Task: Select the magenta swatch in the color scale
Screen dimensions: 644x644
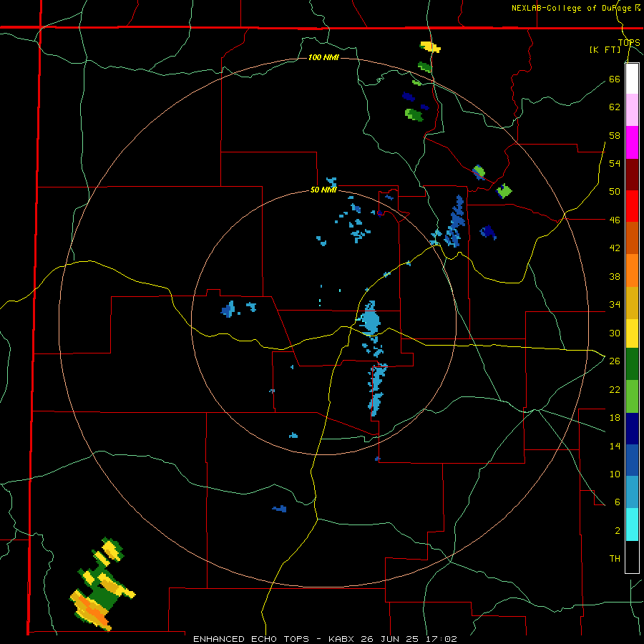Action: tap(632, 142)
